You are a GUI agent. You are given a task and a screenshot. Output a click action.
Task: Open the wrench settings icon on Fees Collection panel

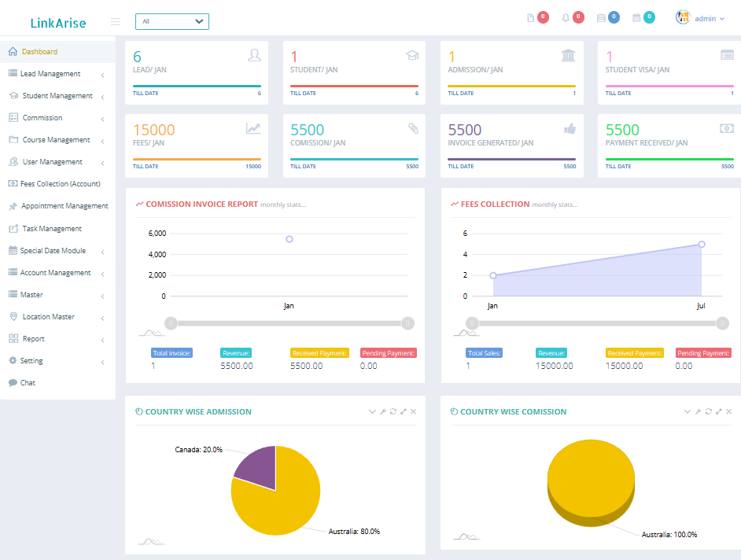click(x=699, y=204)
